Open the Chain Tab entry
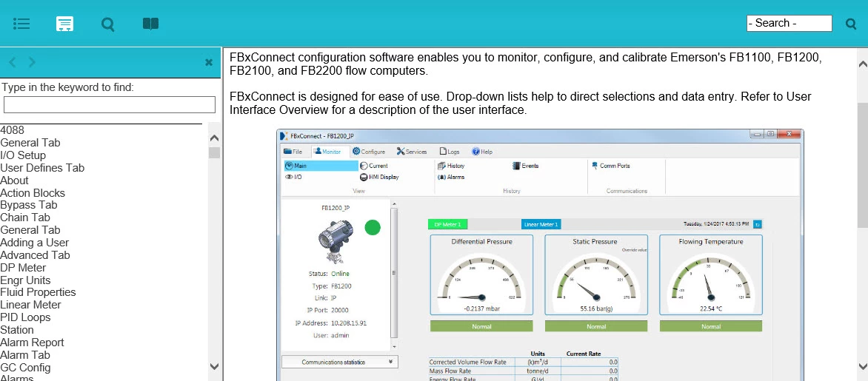Image resolution: width=868 pixels, height=381 pixels. 25,218
